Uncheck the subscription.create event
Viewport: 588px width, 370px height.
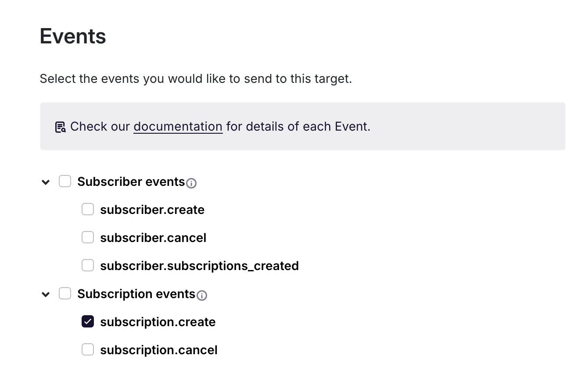point(88,321)
